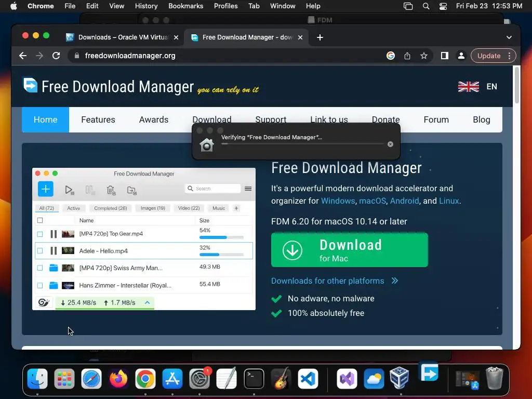Click the green Download for Mac button
This screenshot has width=532, height=399.
point(350,250)
